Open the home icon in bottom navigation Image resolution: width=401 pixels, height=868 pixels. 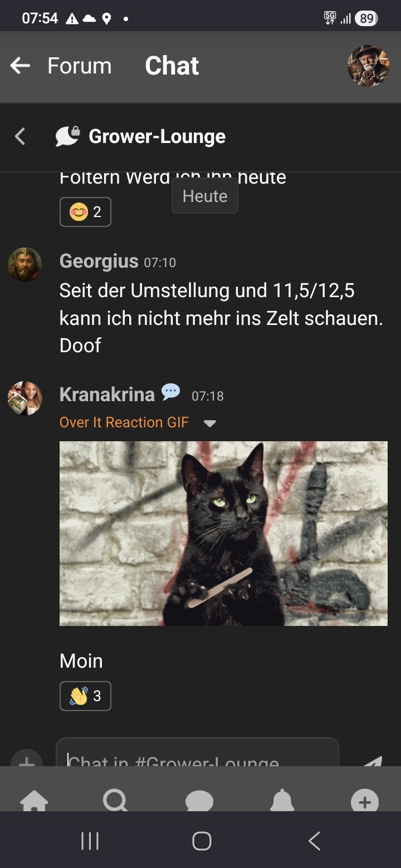pos(34,800)
